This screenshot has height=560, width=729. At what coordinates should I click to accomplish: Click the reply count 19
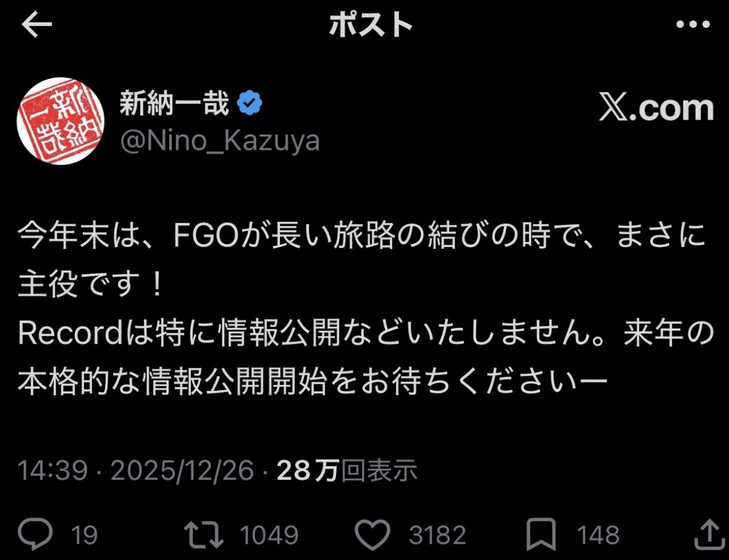85,535
